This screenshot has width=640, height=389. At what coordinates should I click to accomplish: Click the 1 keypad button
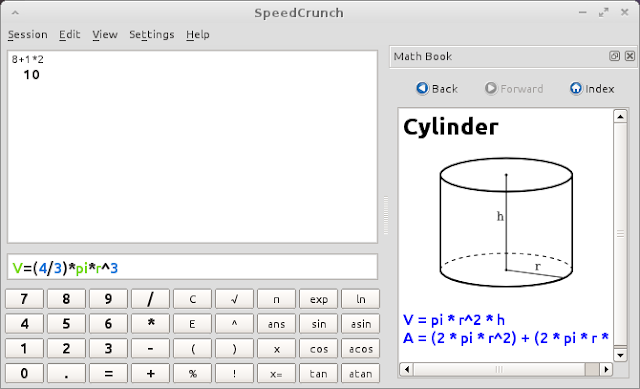coord(24,349)
